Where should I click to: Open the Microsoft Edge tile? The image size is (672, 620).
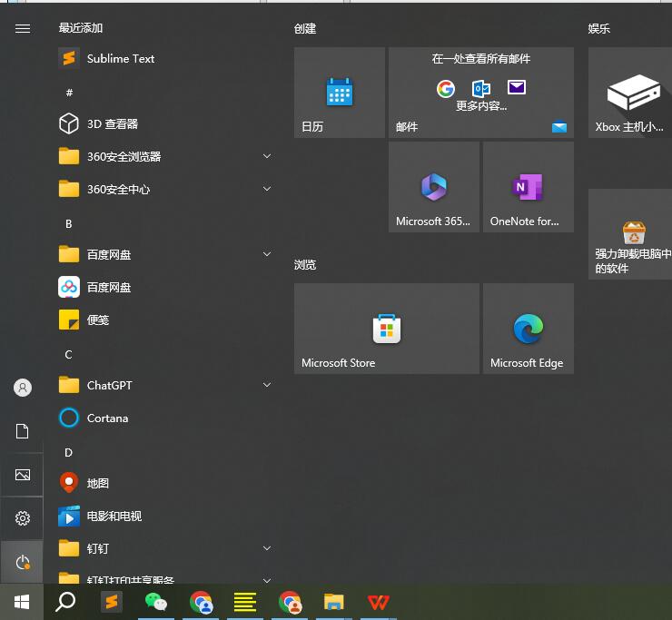[x=528, y=329]
